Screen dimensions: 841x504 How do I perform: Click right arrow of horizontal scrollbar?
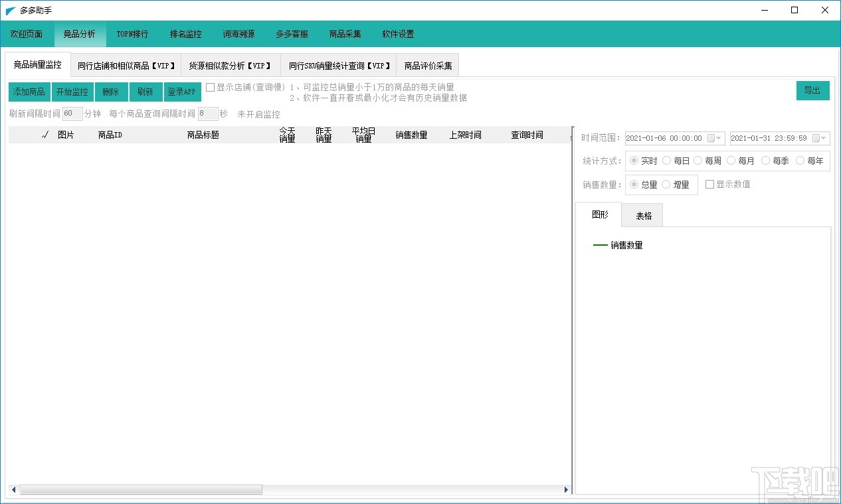coord(566,490)
